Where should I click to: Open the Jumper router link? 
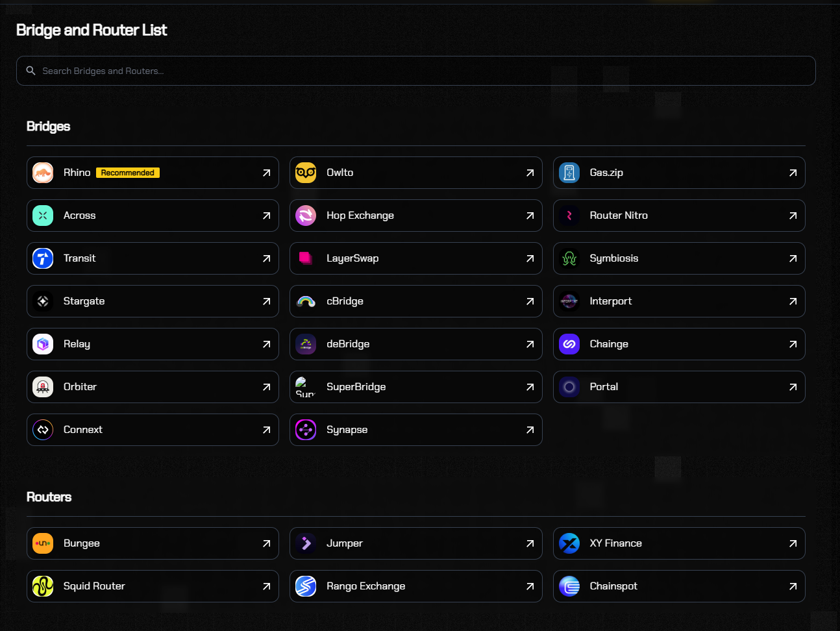pyautogui.click(x=415, y=543)
